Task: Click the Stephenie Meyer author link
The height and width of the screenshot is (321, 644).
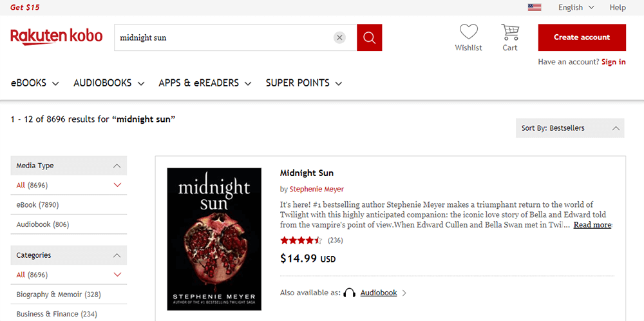Action: tap(316, 190)
